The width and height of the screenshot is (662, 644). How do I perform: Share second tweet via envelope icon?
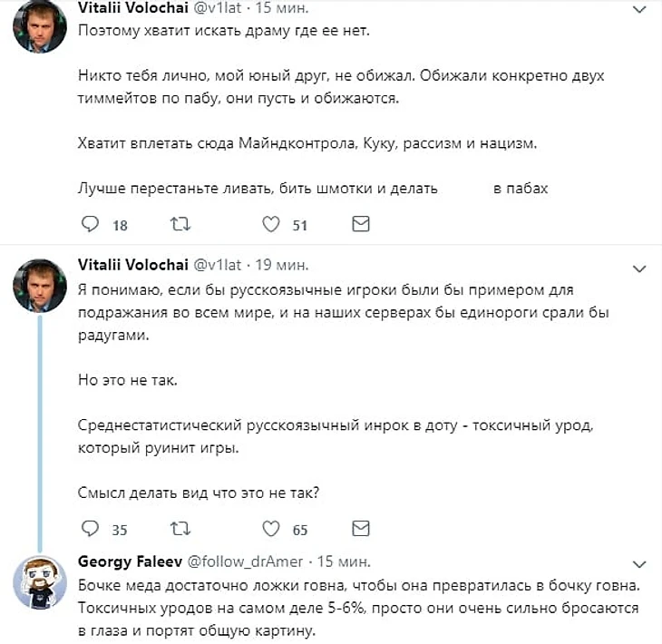[x=360, y=528]
